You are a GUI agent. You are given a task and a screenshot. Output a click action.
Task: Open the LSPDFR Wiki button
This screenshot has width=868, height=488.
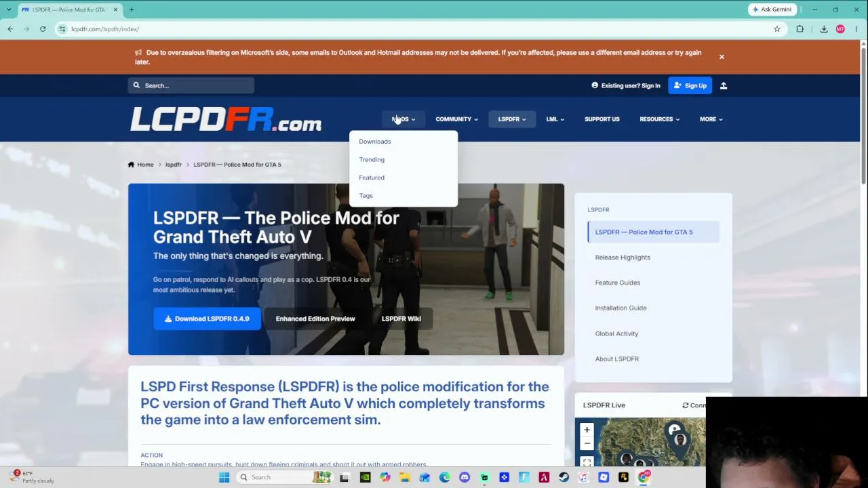coord(401,319)
